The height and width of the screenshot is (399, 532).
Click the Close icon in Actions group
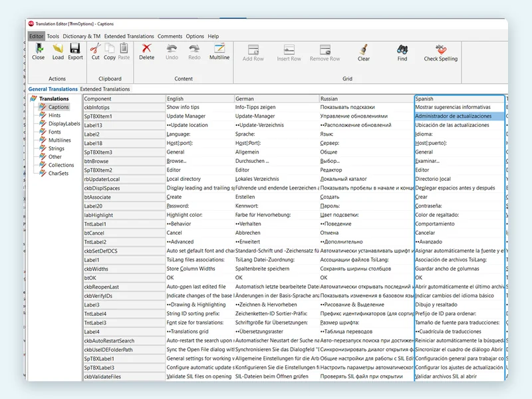coord(39,49)
